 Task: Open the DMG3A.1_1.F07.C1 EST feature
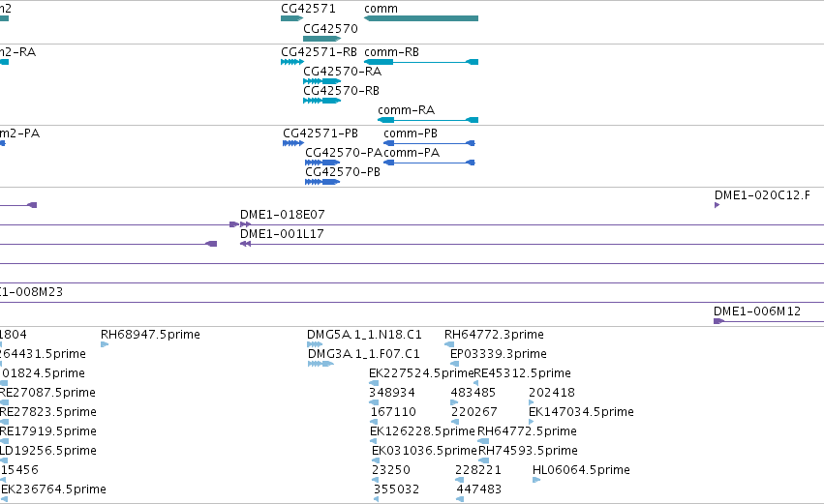[x=320, y=364]
